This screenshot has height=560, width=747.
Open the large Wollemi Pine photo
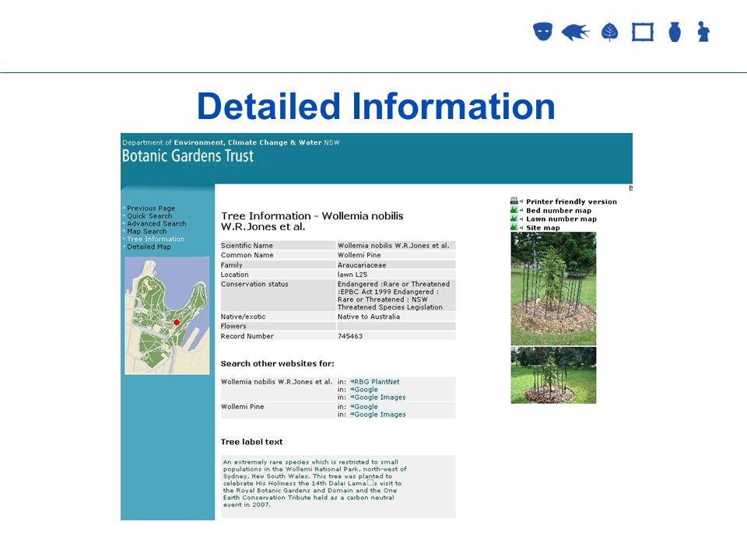pos(553,289)
